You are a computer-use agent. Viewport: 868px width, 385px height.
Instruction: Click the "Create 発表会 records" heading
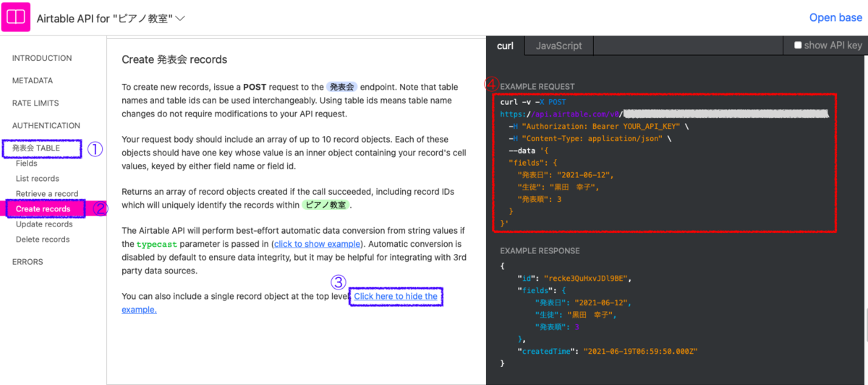pyautogui.click(x=174, y=59)
